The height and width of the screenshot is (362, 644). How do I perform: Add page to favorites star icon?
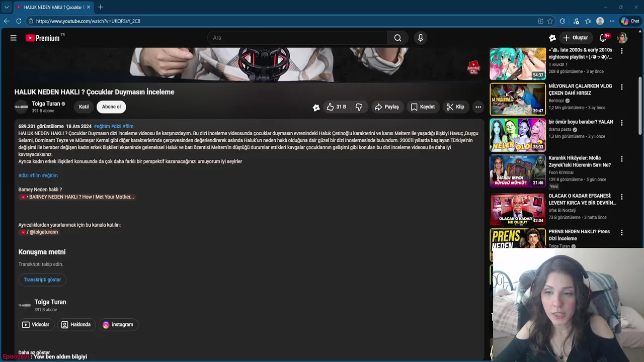point(550,21)
